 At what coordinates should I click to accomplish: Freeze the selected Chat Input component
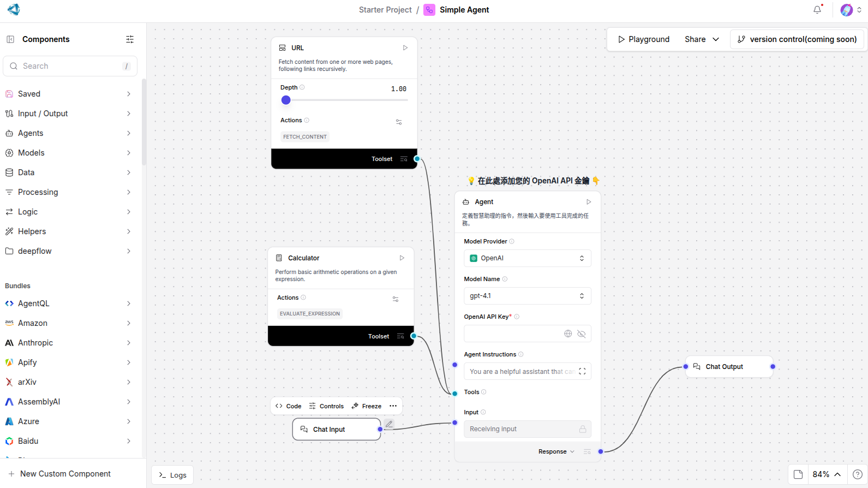point(367,406)
